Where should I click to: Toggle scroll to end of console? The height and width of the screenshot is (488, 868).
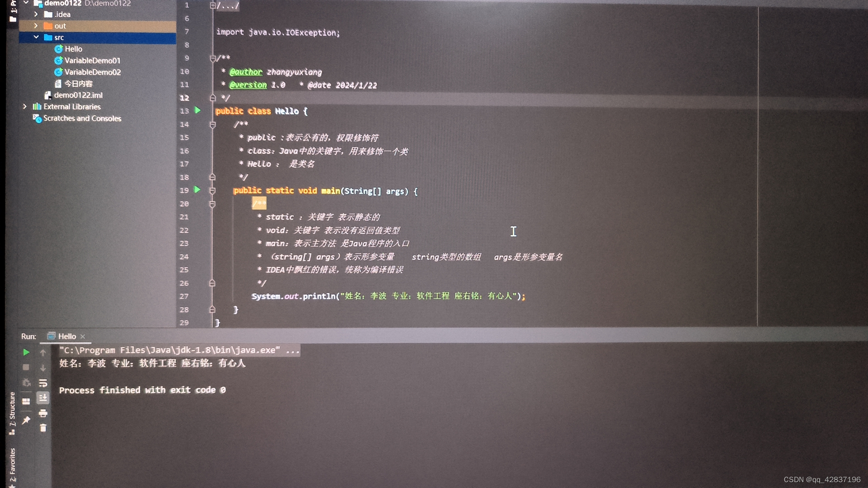pos(43,398)
